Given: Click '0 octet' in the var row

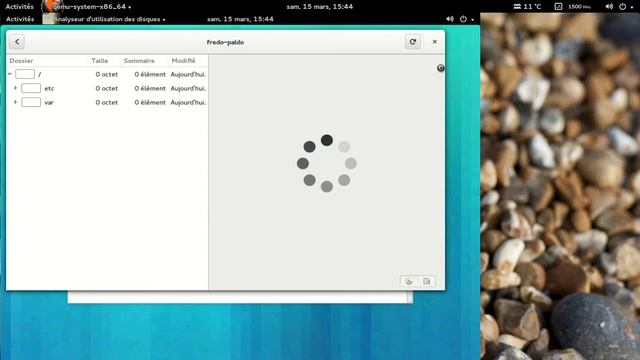Looking at the screenshot, I should (107, 102).
